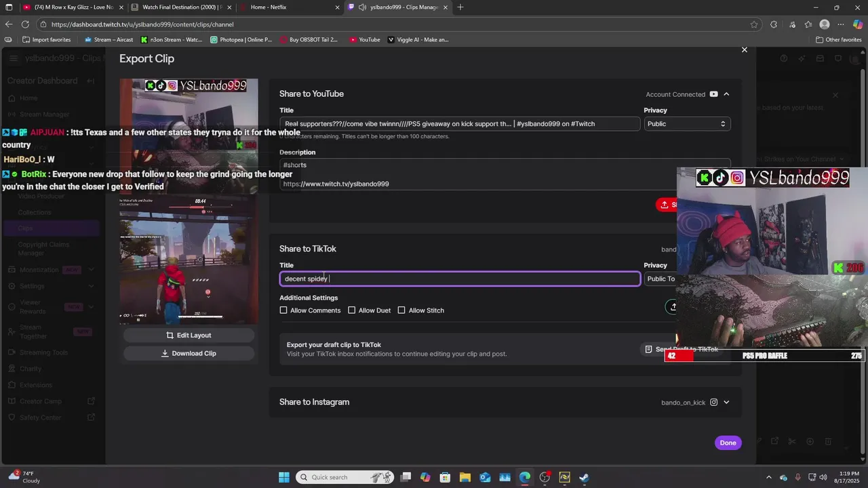Click the taskbar Quick search box
Screen dimensions: 868x488
click(x=346, y=477)
